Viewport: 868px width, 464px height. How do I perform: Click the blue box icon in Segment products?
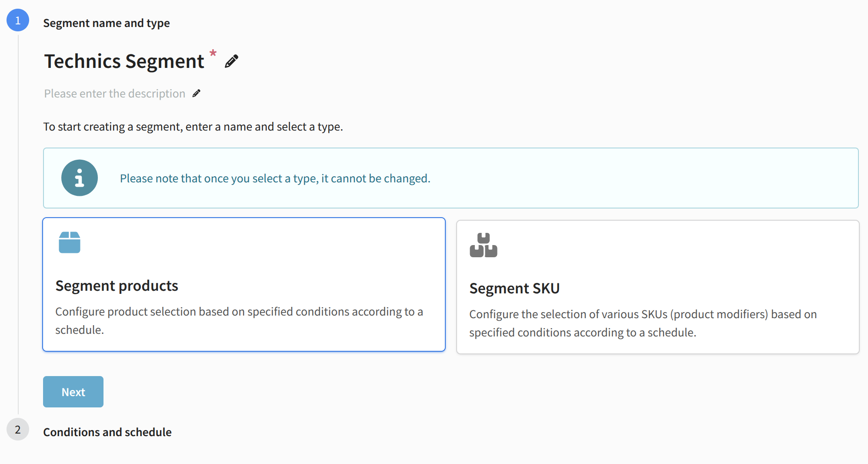[70, 242]
